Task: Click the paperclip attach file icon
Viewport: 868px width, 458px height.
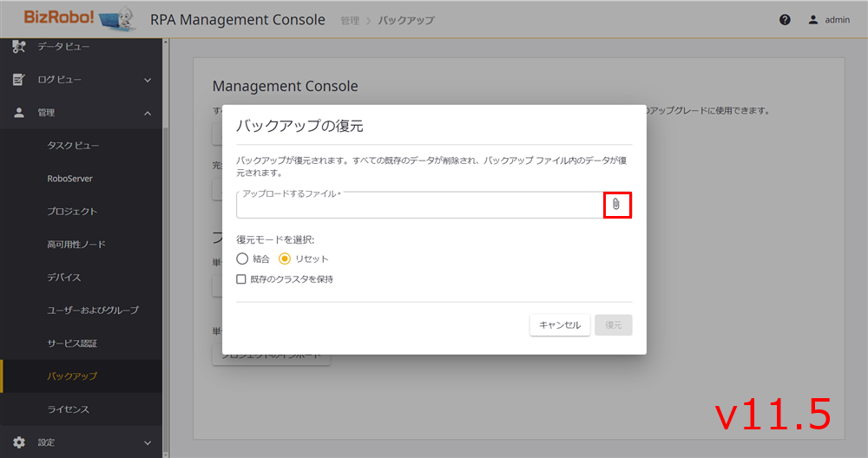Action: pyautogui.click(x=616, y=205)
